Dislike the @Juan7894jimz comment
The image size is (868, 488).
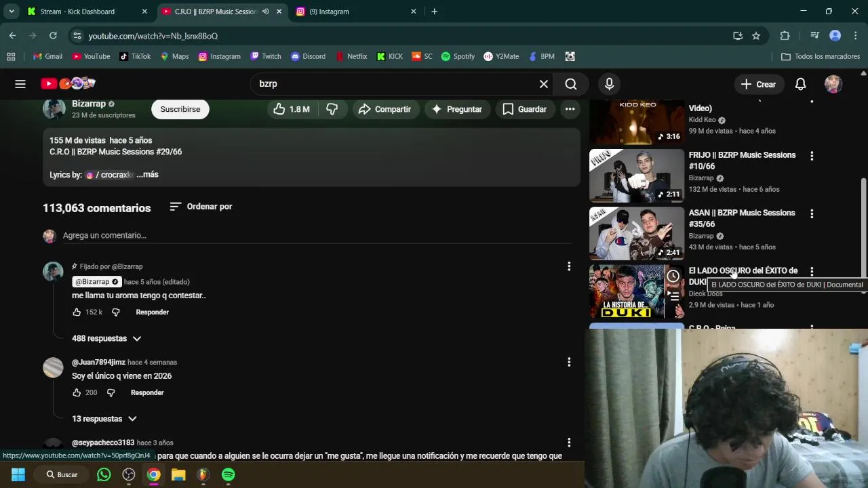(111, 392)
